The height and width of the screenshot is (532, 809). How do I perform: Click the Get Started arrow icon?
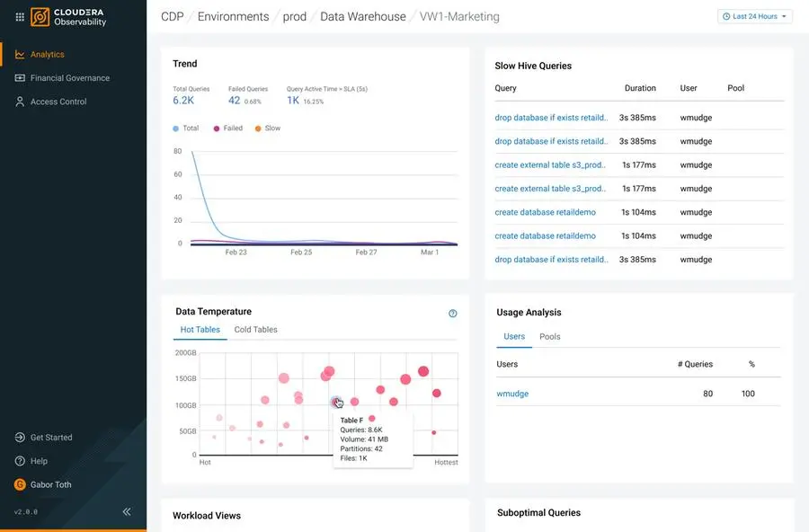[x=20, y=438]
